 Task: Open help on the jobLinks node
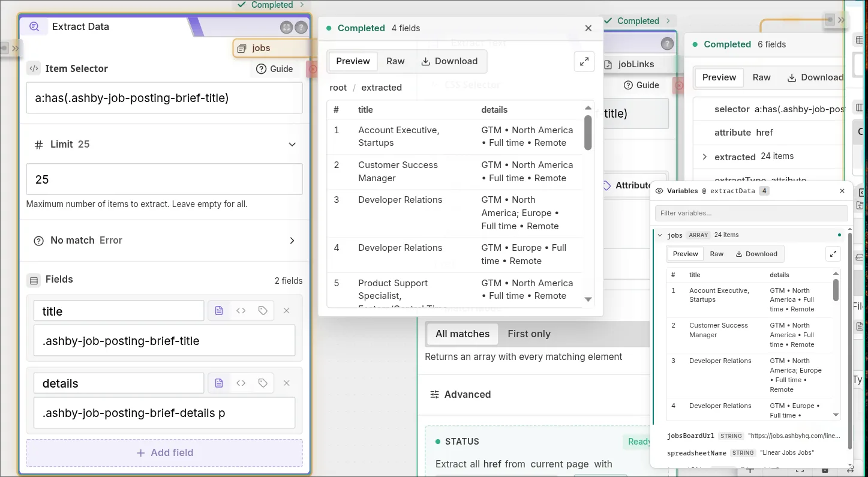[667, 44]
